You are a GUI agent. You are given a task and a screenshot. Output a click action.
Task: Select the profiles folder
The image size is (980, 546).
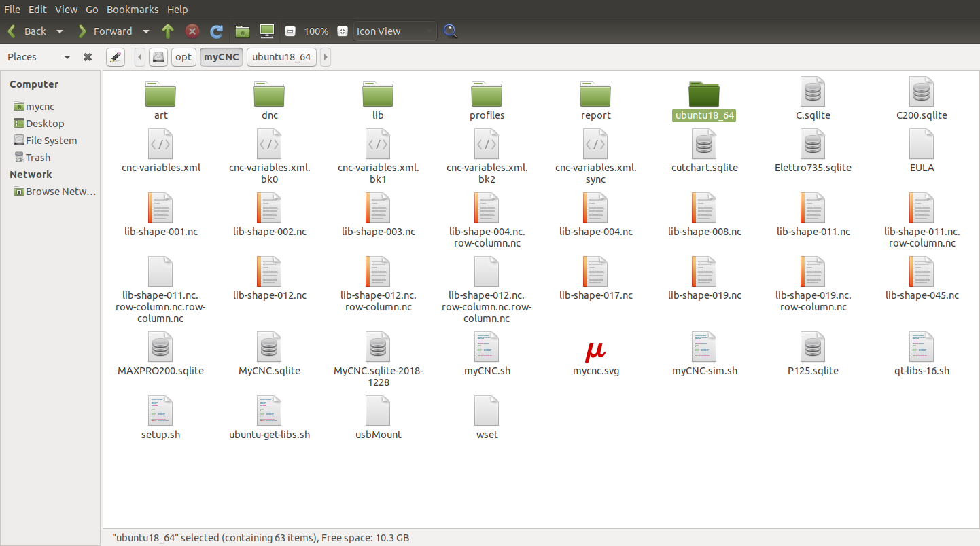[487, 95]
